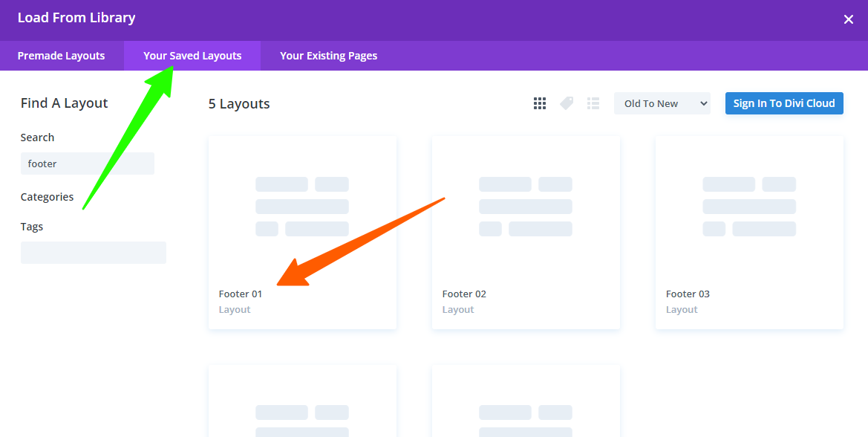This screenshot has height=437, width=868.
Task: Click the tag filter icon
Action: point(567,103)
